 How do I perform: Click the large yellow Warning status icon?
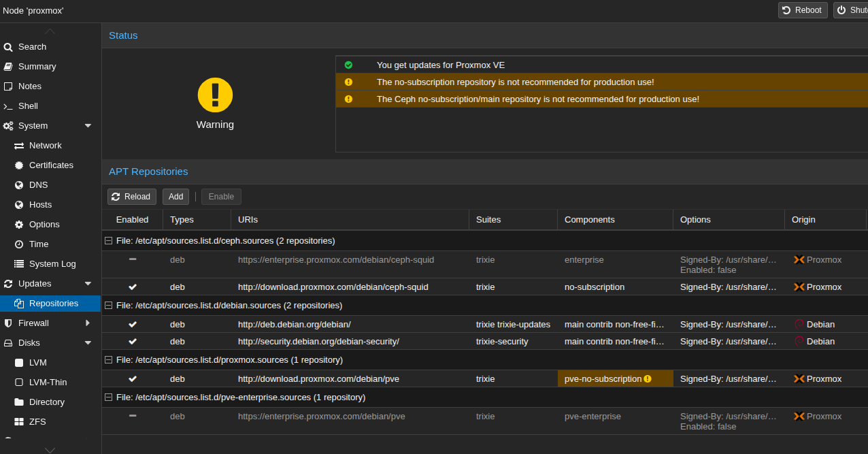pyautogui.click(x=215, y=95)
